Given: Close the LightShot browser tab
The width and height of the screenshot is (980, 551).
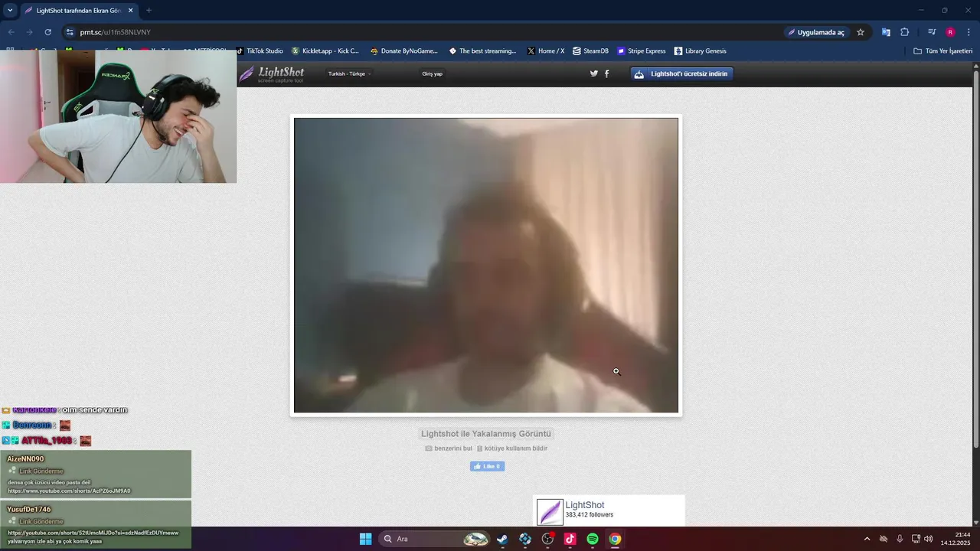Looking at the screenshot, I should (130, 11).
